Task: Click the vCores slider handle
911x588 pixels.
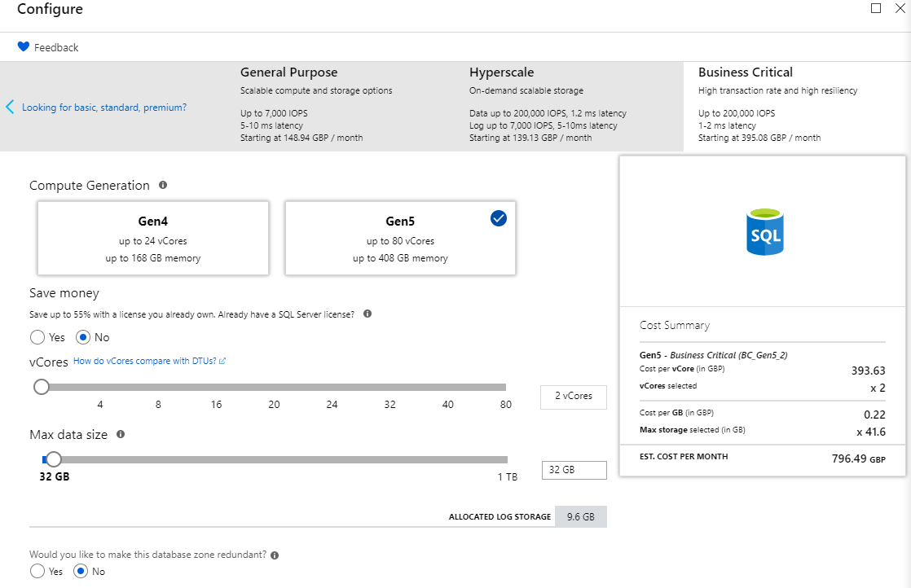Action: 42,387
